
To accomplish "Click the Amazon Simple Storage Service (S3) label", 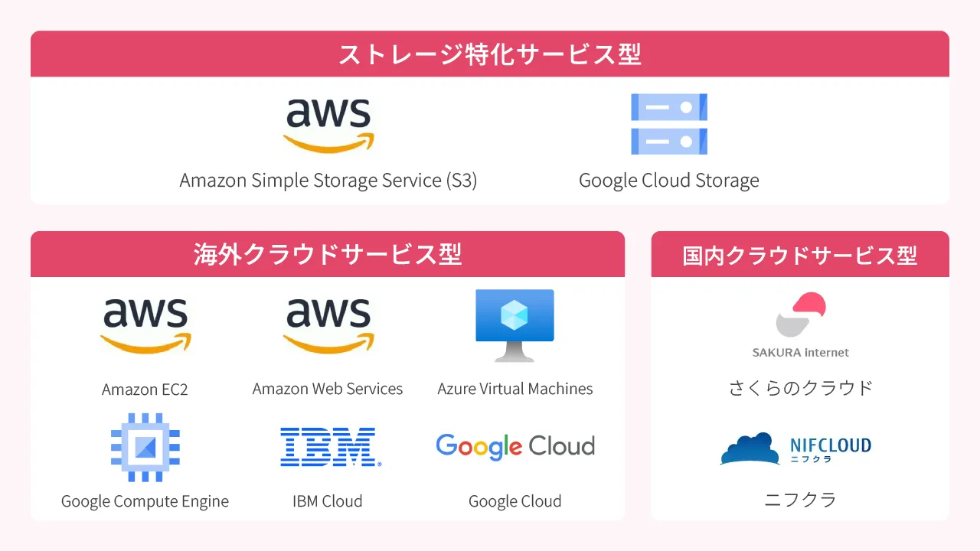I will click(328, 181).
